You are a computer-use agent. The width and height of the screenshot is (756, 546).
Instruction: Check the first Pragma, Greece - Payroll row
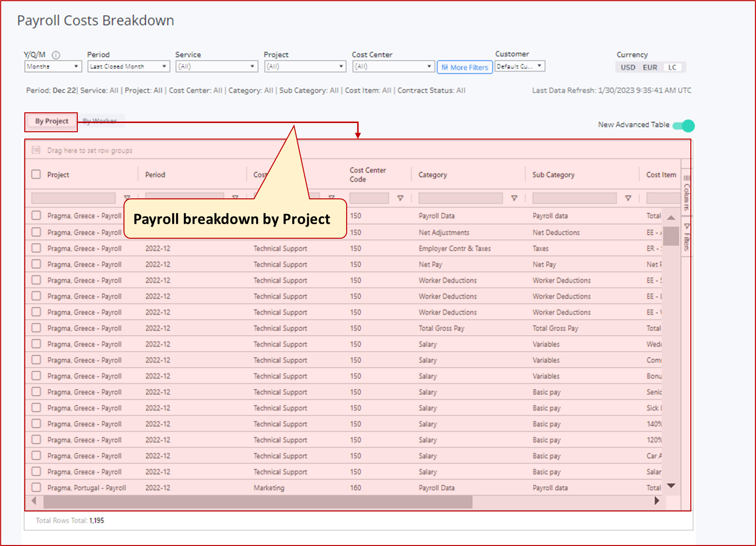35,215
